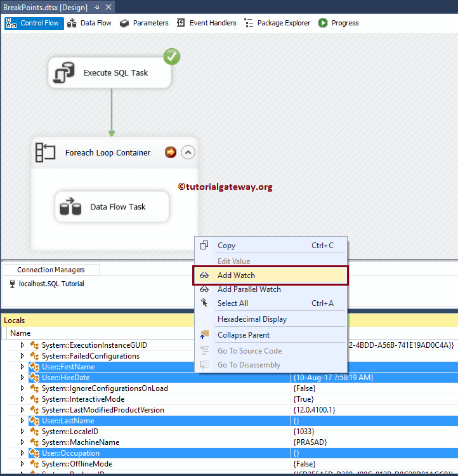Click the User::LastName variable icon
This screenshot has width=458, height=476.
[34, 421]
